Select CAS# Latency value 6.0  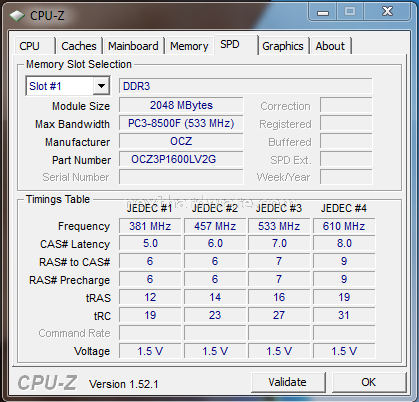(215, 243)
